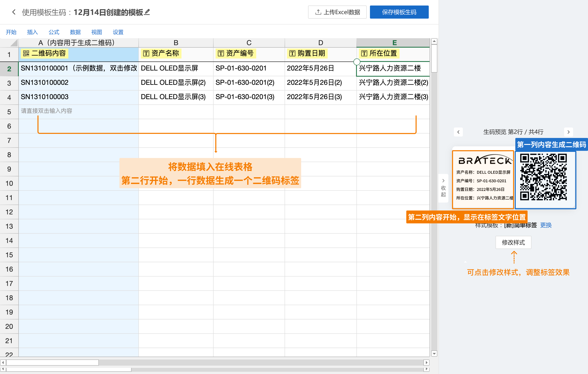This screenshot has width=588, height=374.
Task: Select the cell SN1310100002
Action: point(78,83)
